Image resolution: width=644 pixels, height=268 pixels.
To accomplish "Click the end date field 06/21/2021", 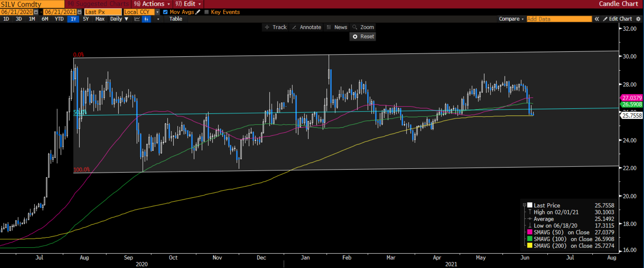I will [60, 12].
